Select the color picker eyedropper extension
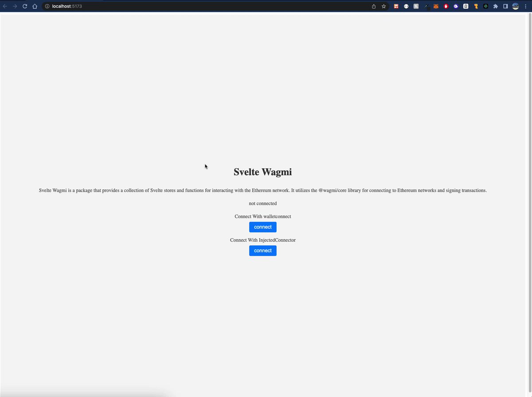The image size is (532, 397). pyautogui.click(x=426, y=7)
